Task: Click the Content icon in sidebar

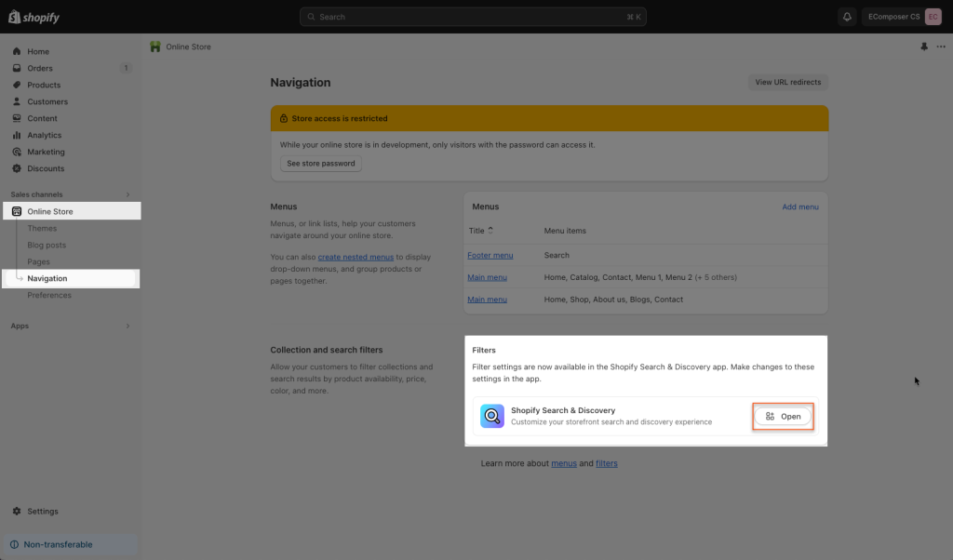Action: point(17,118)
